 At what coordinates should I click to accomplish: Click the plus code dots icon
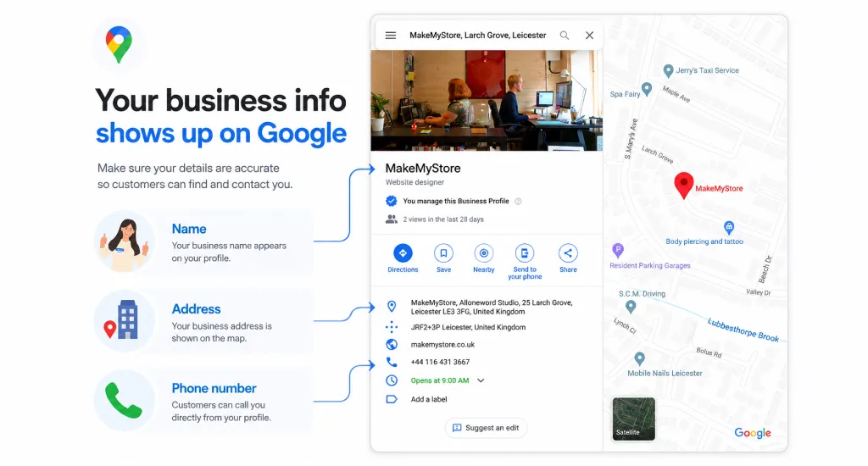click(x=392, y=327)
